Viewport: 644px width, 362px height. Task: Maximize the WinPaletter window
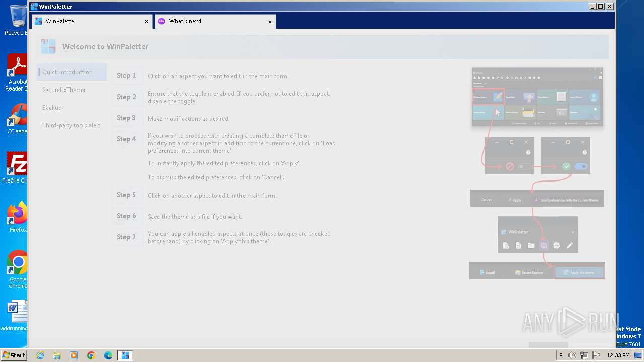coord(600,7)
